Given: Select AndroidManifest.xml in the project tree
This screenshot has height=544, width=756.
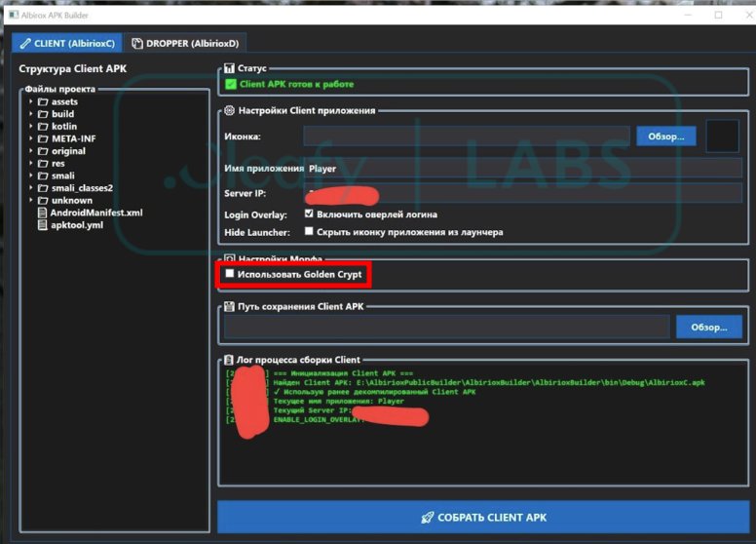Looking at the screenshot, I should pos(96,213).
